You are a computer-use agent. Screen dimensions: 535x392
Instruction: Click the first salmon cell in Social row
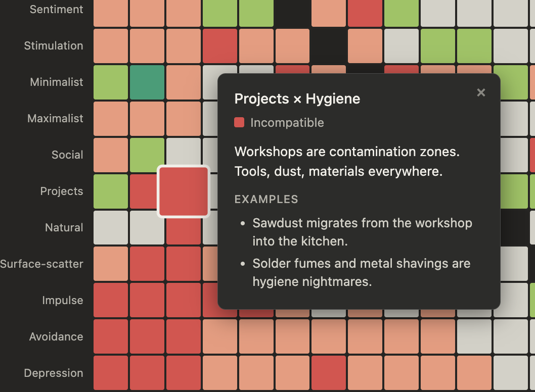[x=111, y=155]
